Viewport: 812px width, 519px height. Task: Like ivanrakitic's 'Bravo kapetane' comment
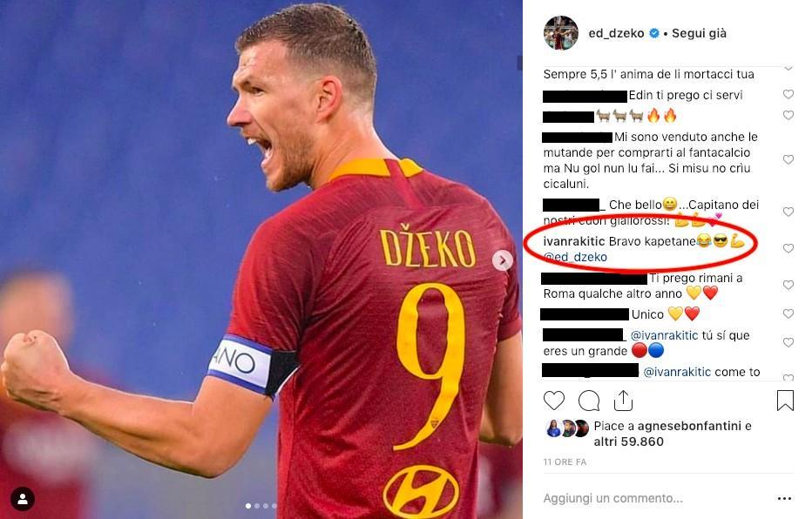pos(788,248)
